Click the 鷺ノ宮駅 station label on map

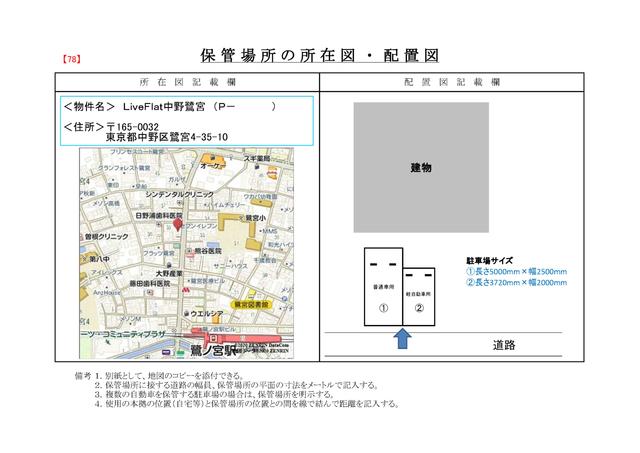213,351
